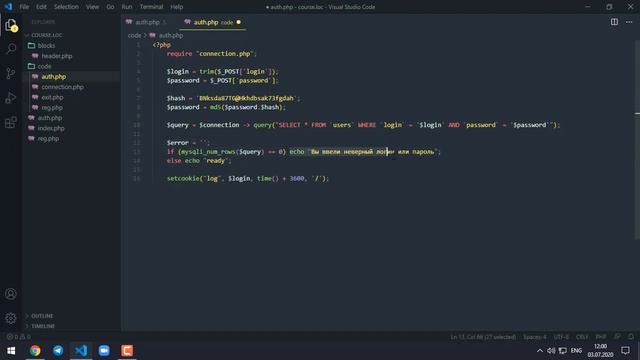Click line and column indicator in status bar
This screenshot has width=640, height=360.
pos(483,337)
